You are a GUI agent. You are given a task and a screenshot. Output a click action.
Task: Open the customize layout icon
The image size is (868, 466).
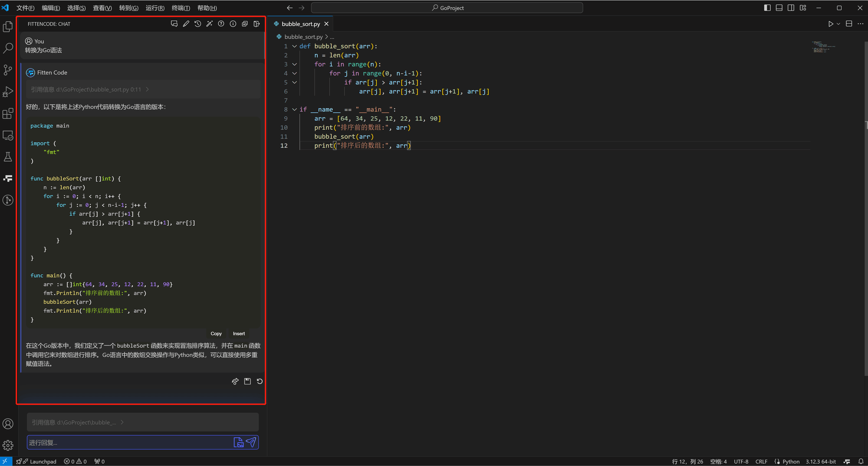[x=803, y=8]
